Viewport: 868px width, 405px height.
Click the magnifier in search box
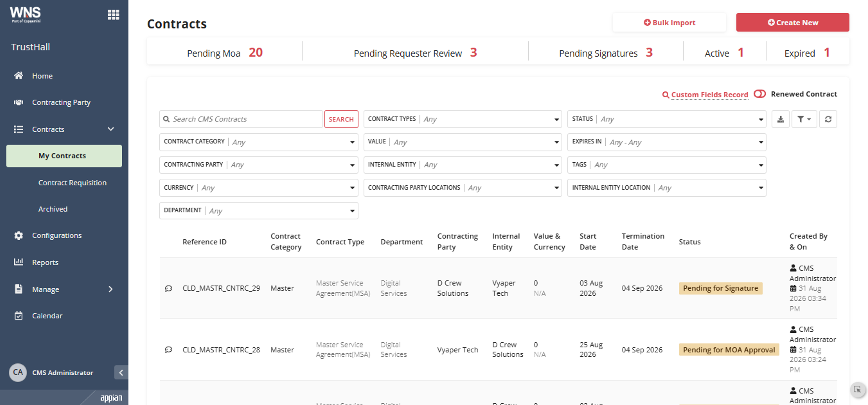(166, 119)
